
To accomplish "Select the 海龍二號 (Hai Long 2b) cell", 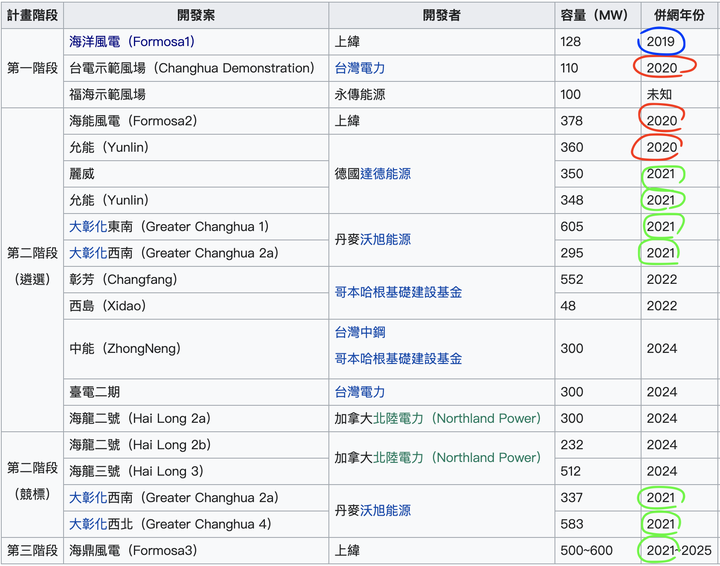I will 196,445.
